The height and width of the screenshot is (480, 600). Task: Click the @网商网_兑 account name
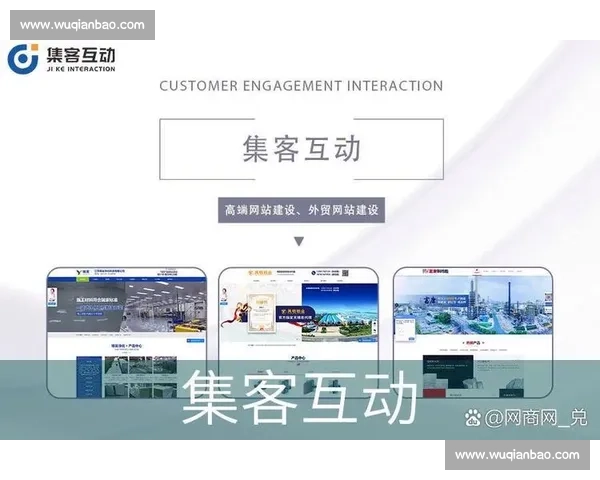tap(535, 418)
